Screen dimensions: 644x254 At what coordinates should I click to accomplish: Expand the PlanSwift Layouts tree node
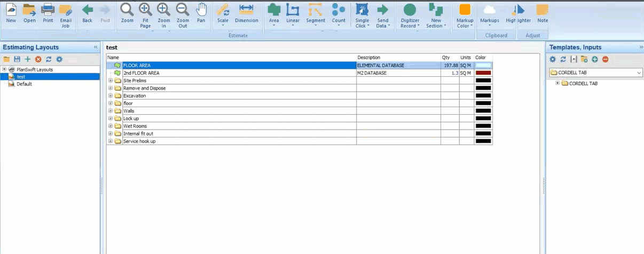pos(4,69)
